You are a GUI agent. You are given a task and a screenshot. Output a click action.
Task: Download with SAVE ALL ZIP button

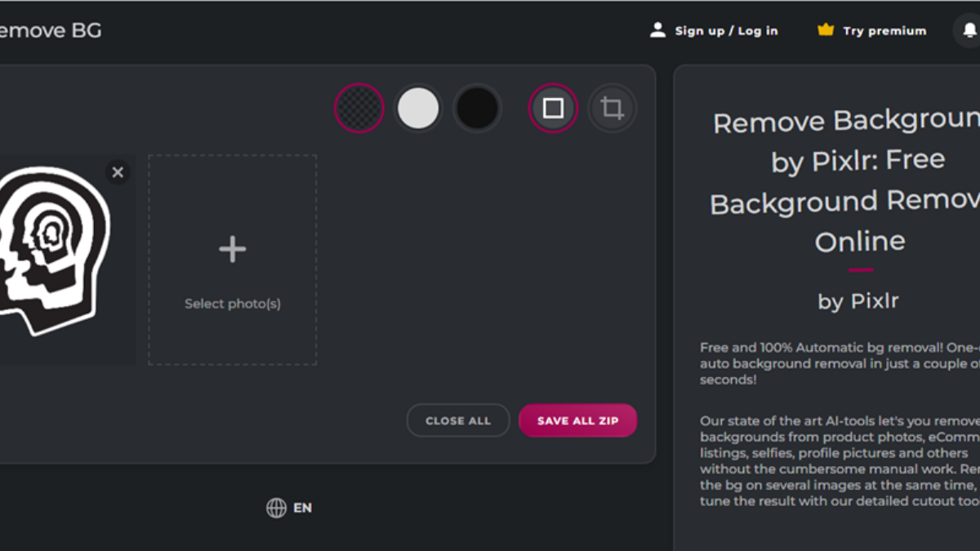tap(577, 420)
